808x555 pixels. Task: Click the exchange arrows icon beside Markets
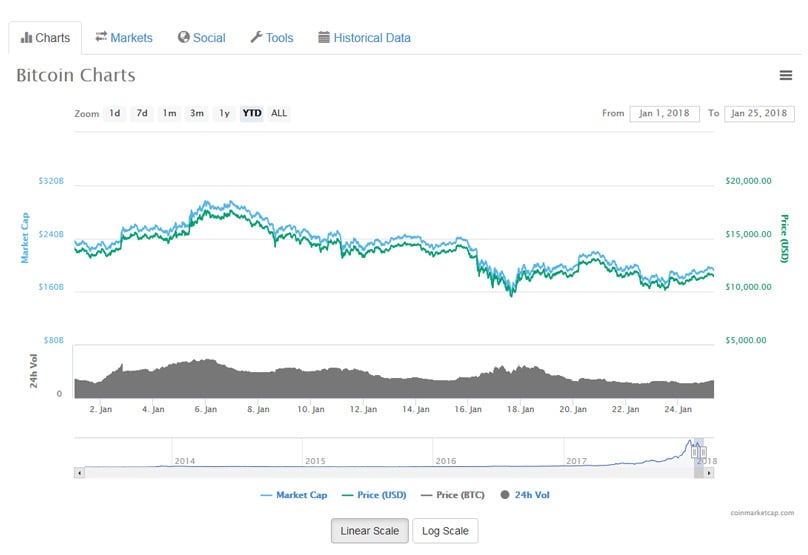coord(101,36)
